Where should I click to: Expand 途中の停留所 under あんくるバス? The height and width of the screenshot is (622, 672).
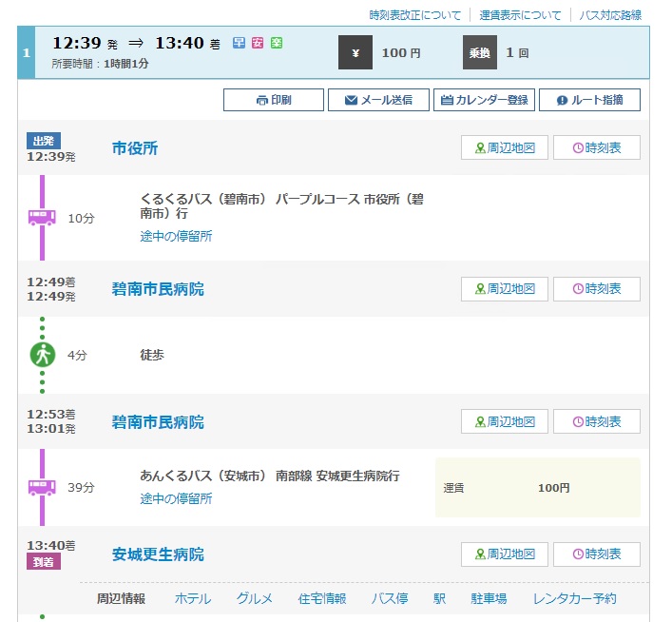point(176,498)
